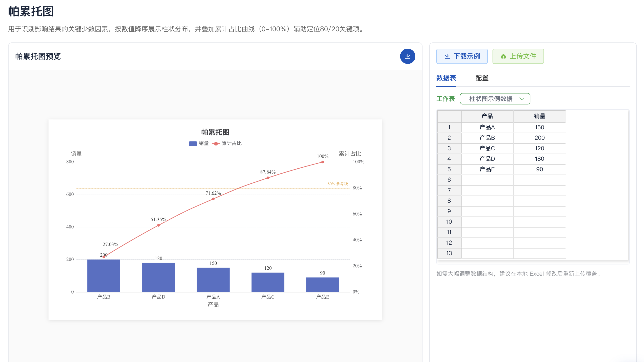Click the 产品E bar in the chart

click(323, 285)
